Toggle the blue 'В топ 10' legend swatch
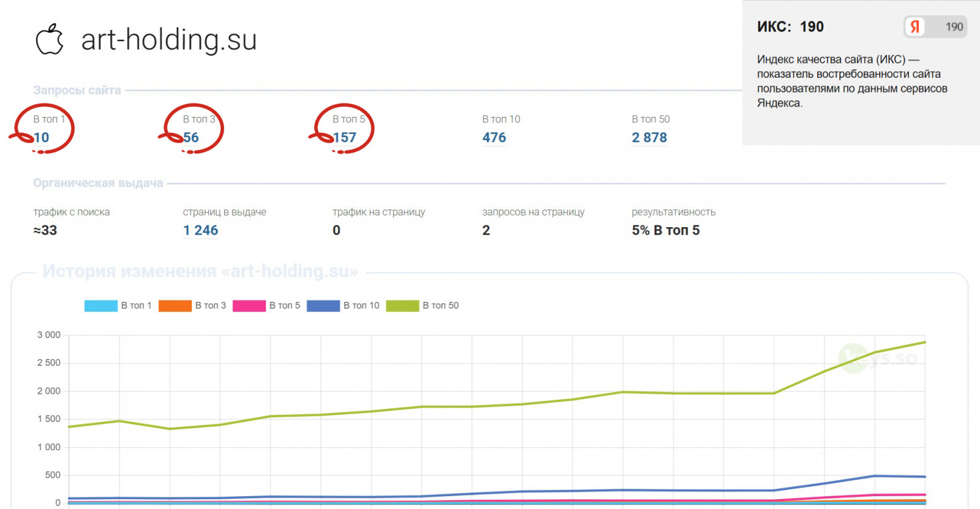Screen dimensions: 980x509 coord(323,306)
